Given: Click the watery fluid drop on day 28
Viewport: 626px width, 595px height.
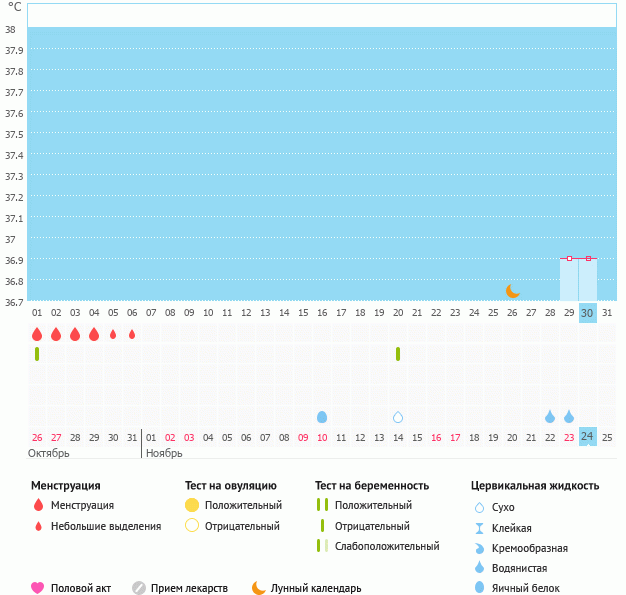Looking at the screenshot, I should coord(550,417).
